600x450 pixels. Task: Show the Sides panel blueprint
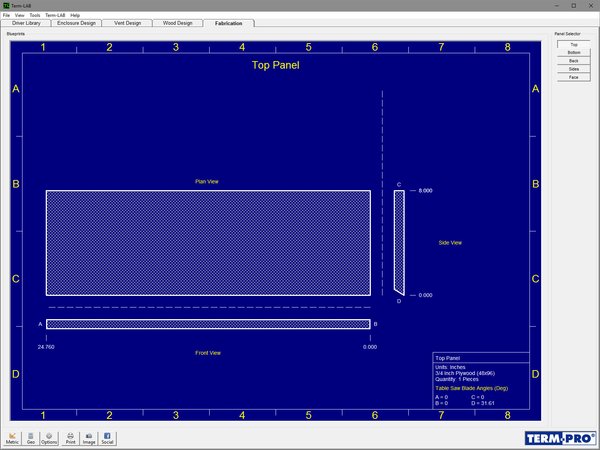573,69
